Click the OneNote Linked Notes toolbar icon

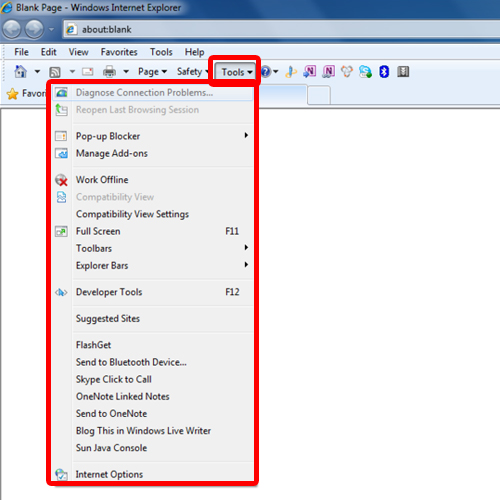click(328, 71)
